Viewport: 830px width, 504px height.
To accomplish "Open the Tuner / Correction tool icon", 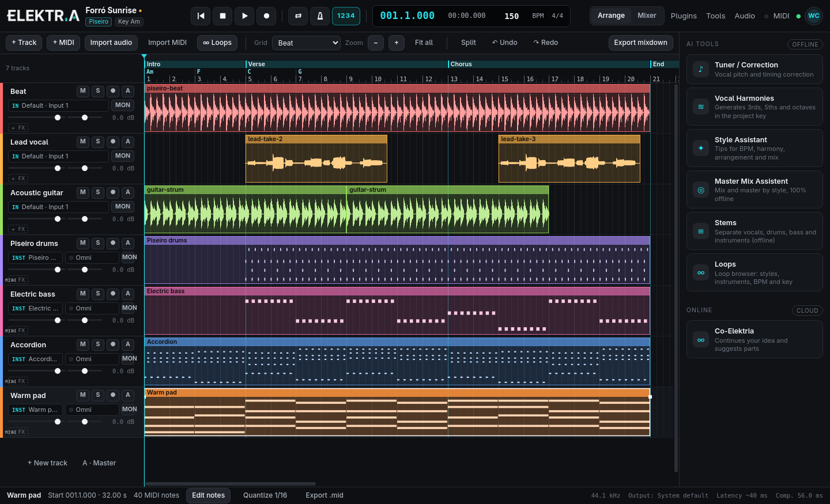I will [x=701, y=69].
